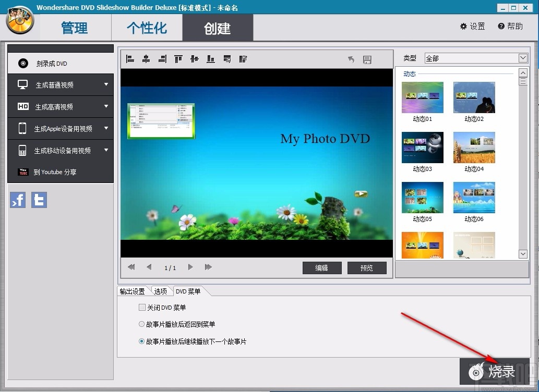Switch to the 输出设置 tab
Screen dimensions: 539x392
click(x=132, y=291)
